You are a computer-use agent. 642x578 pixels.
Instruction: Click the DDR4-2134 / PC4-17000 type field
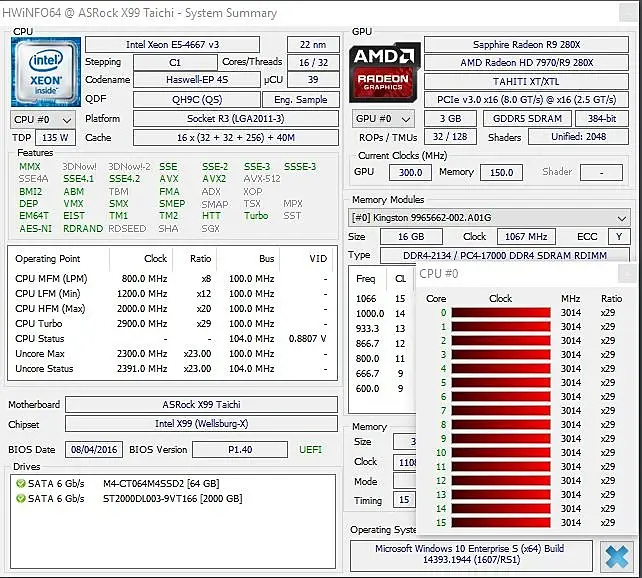(x=505, y=255)
